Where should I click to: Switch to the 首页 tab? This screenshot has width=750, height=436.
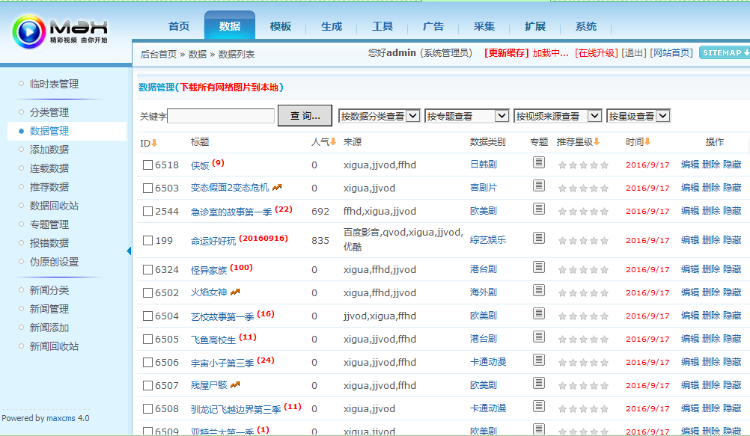point(179,26)
